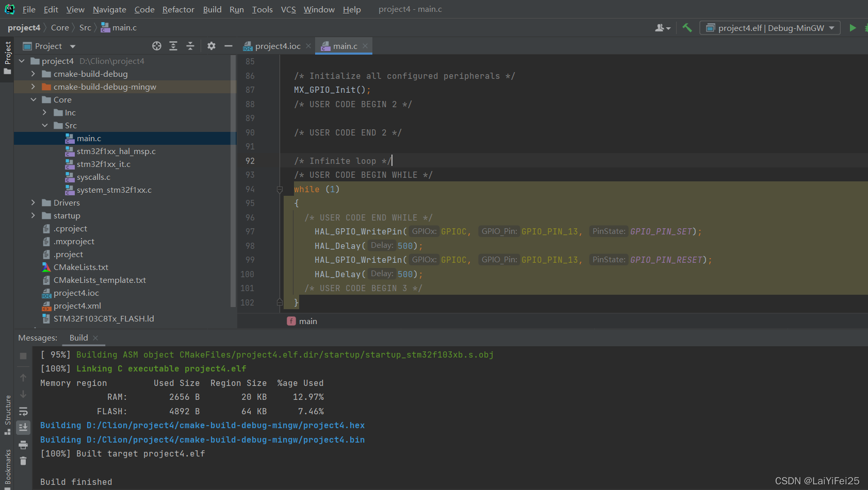The height and width of the screenshot is (490, 868).
Task: Click fold marker at while line 94
Action: click(280, 190)
